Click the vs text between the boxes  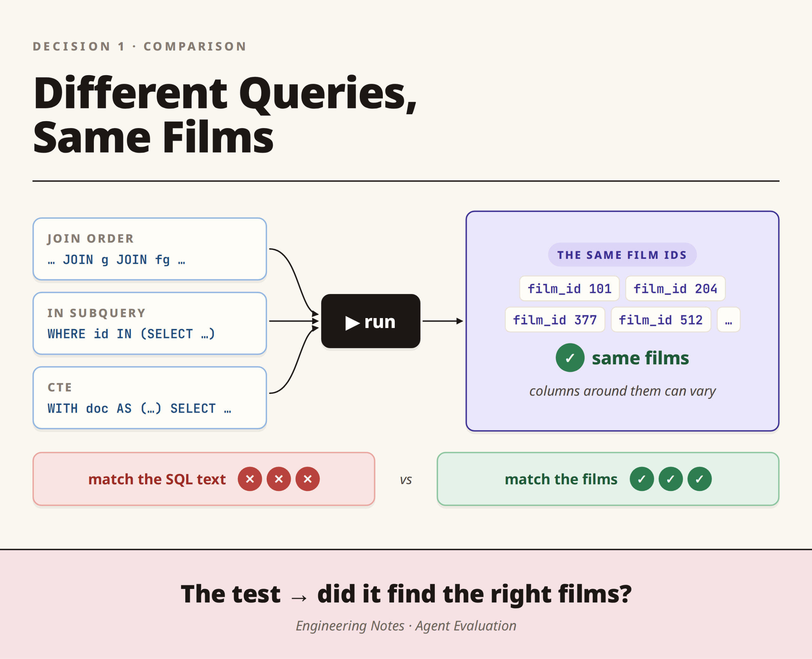tap(406, 480)
